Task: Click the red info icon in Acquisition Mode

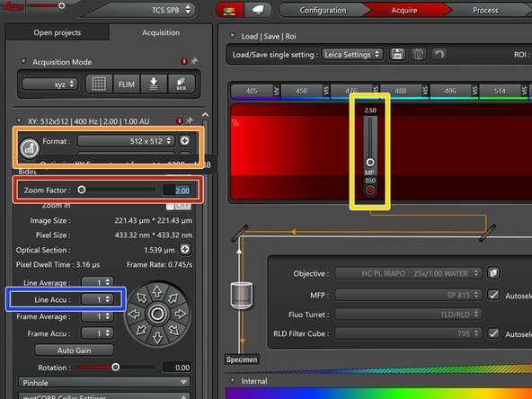Action: click(x=184, y=61)
